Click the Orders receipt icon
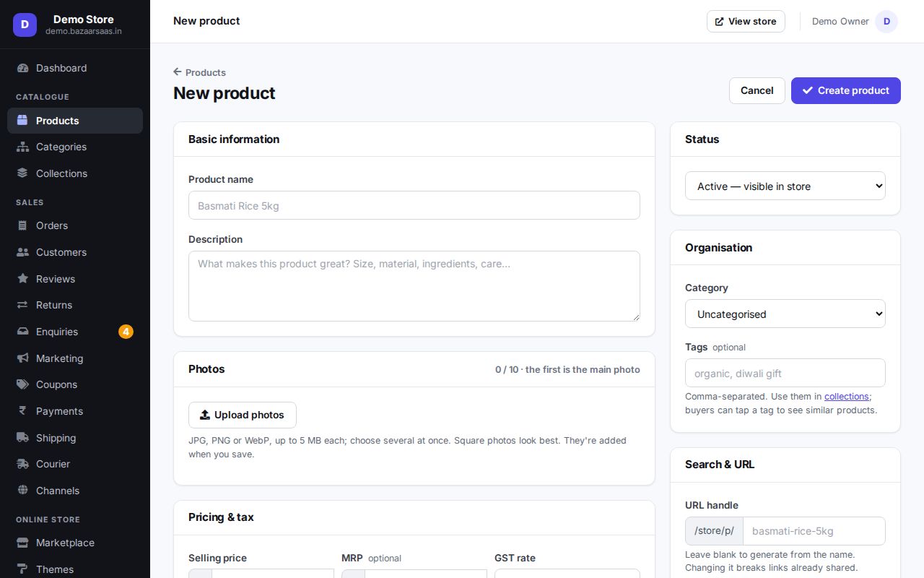 click(22, 225)
